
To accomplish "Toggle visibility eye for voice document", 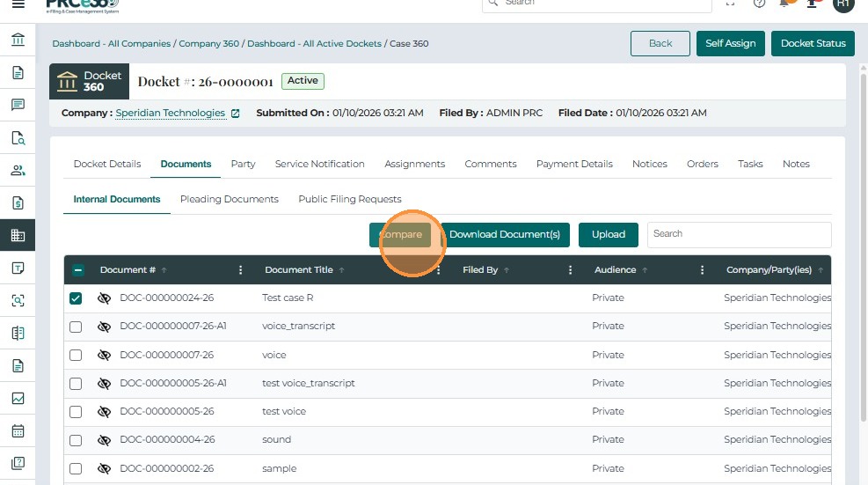I will click(x=104, y=355).
